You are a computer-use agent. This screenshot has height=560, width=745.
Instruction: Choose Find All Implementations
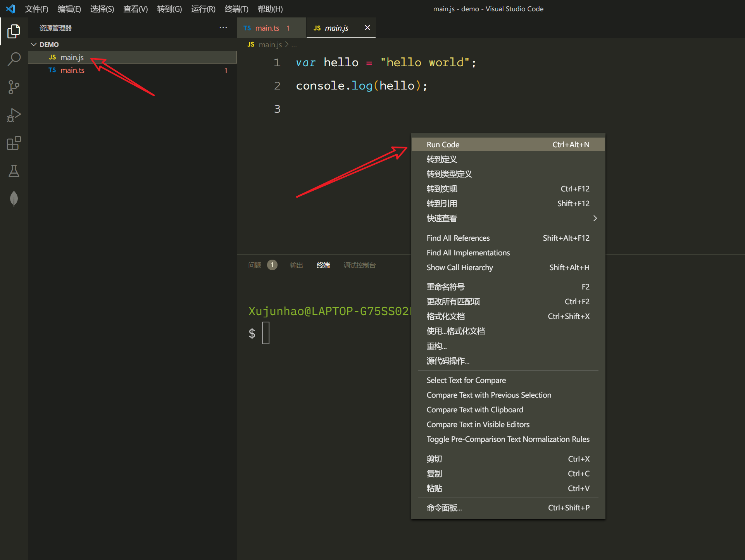coord(508,253)
